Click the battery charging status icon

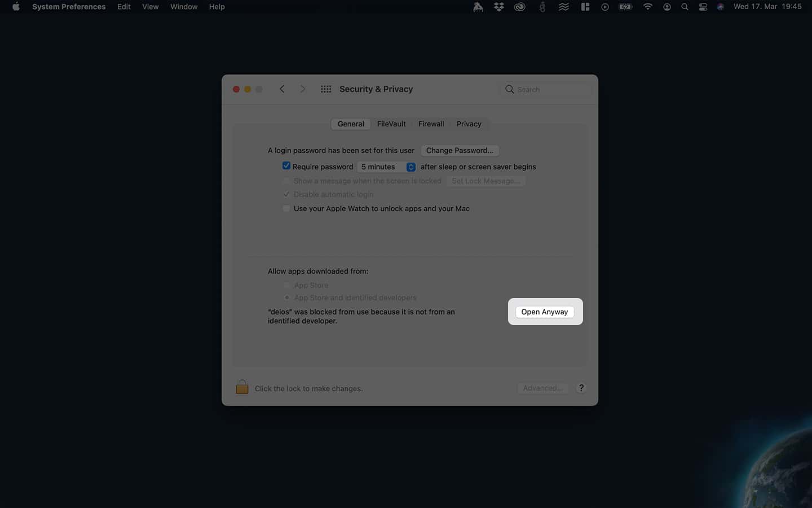[626, 7]
